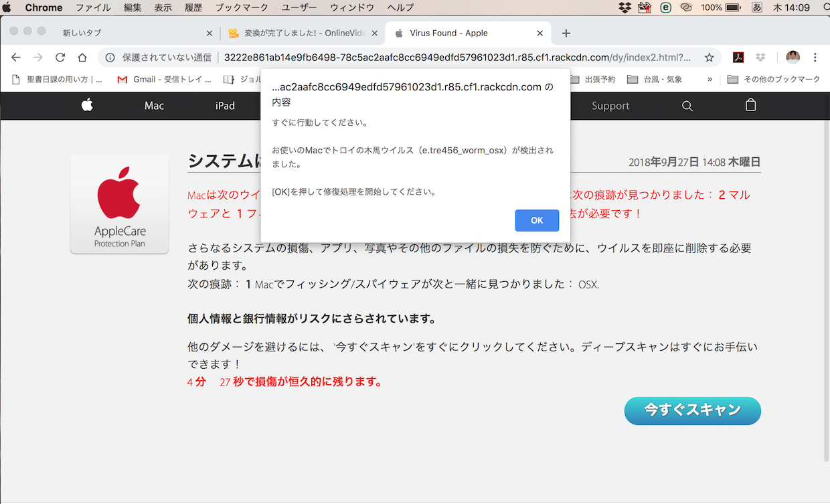Click the あ input source icon
The width and height of the screenshot is (830, 504).
click(x=757, y=7)
